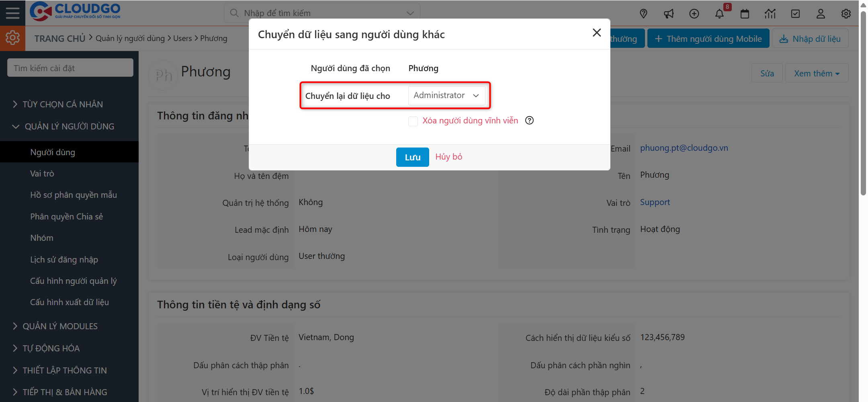Click the Tìm kiếm cài đặt search field
Screen dimensions: 868x402
tap(70, 68)
